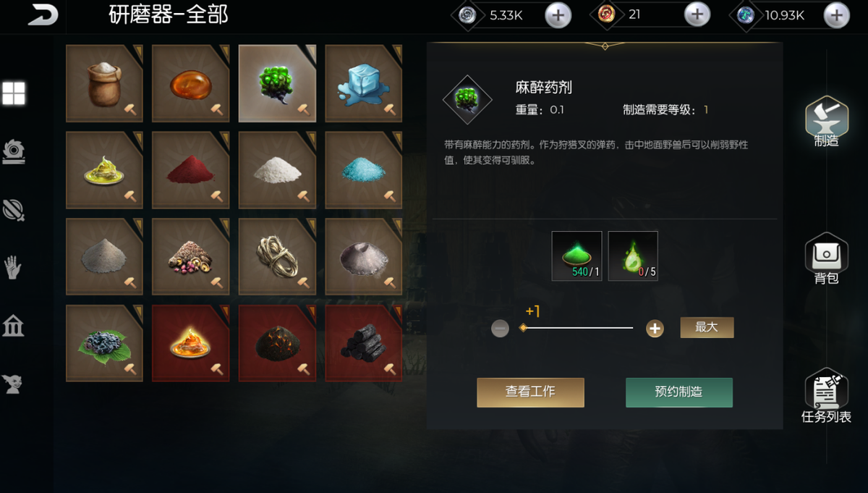Click the crafting quantity slider track

pos(577,328)
